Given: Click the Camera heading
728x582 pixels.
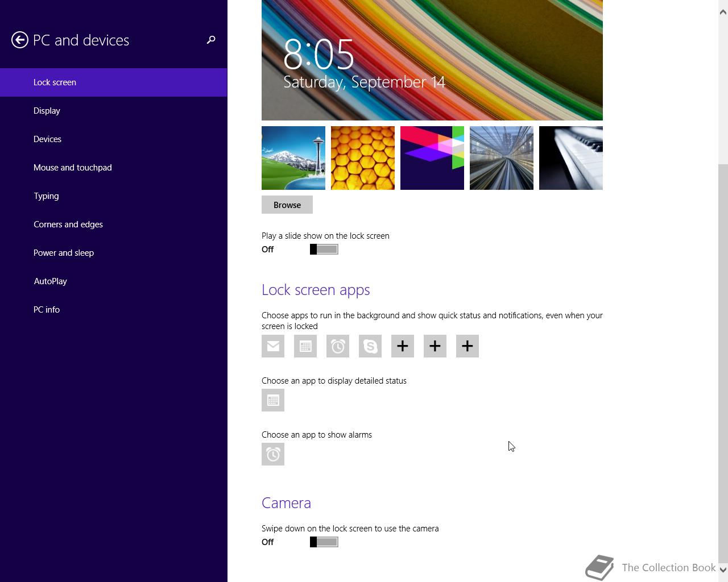Looking at the screenshot, I should [286, 503].
